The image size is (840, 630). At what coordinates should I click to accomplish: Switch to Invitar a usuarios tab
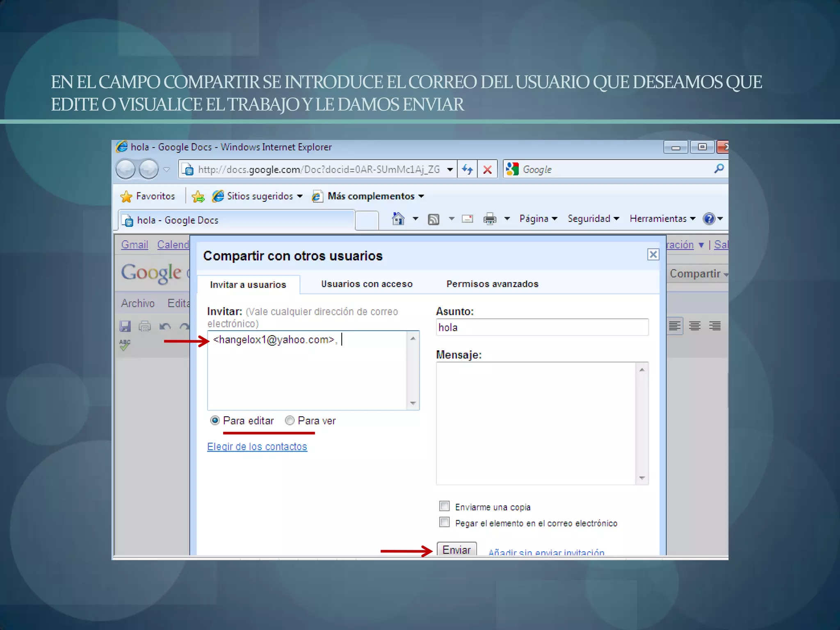point(248,285)
